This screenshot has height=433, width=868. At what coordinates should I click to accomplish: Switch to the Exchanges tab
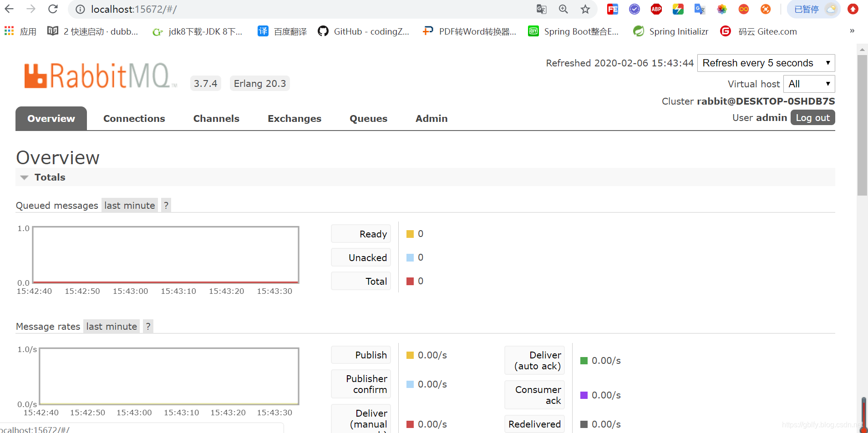click(x=294, y=119)
